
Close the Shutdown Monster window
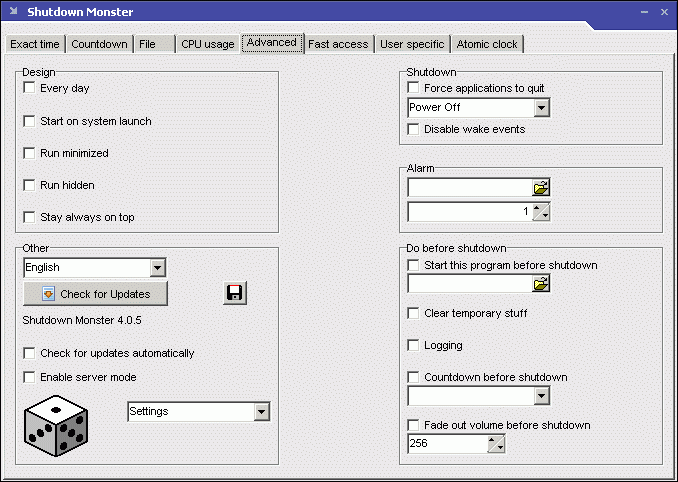pos(665,12)
